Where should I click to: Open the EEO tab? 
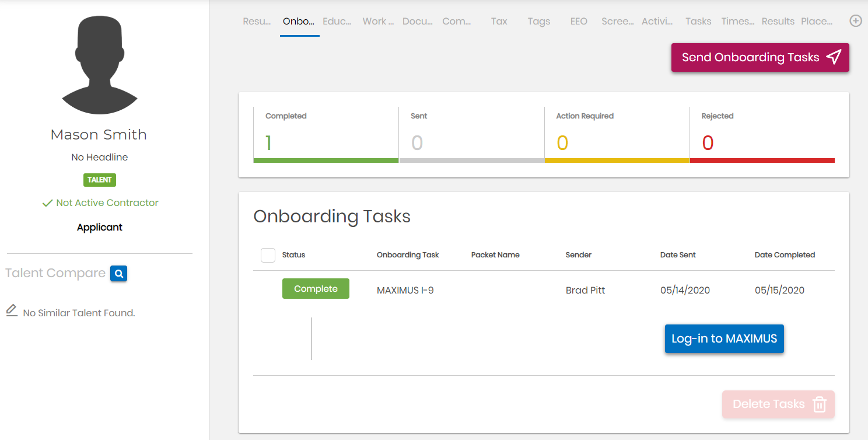point(579,22)
